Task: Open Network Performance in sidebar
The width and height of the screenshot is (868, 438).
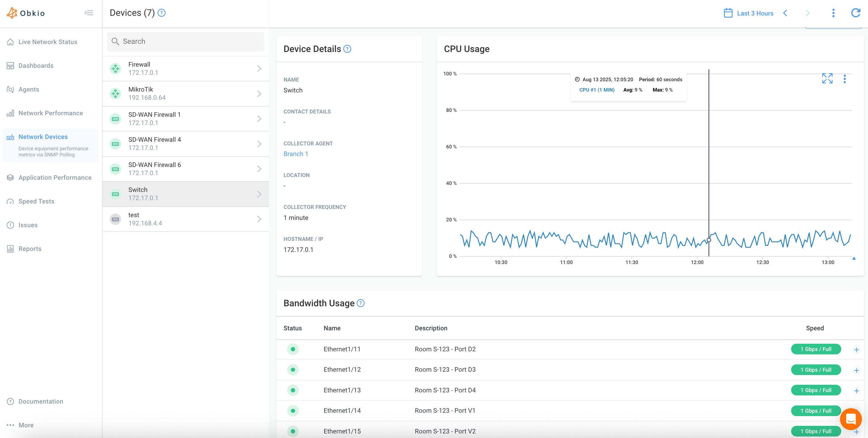Action: point(50,113)
